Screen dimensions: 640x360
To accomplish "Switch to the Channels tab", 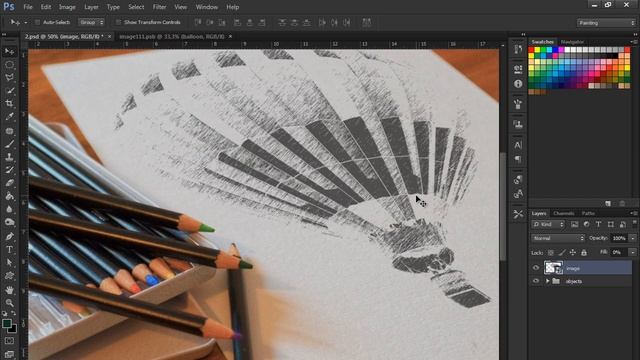I will pyautogui.click(x=564, y=213).
